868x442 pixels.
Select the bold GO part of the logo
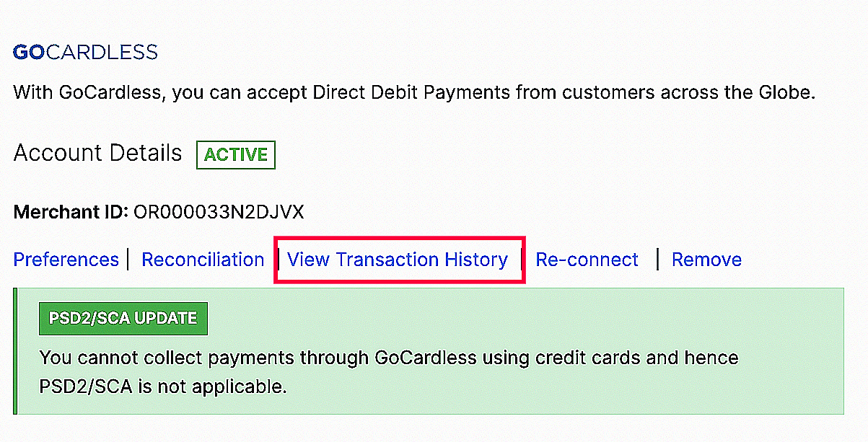(x=28, y=50)
